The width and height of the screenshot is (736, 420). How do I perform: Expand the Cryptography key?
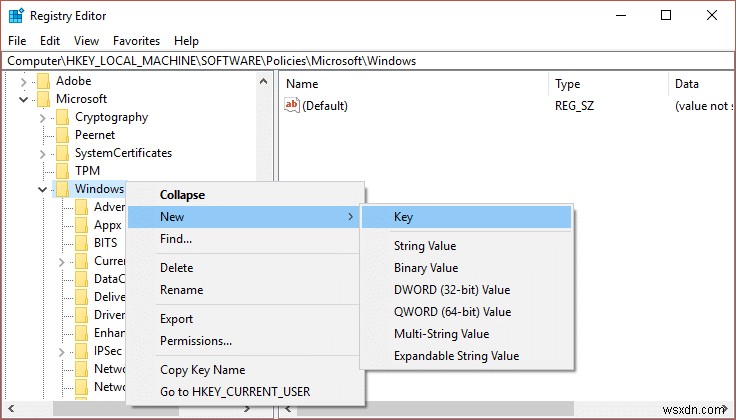pyautogui.click(x=43, y=118)
